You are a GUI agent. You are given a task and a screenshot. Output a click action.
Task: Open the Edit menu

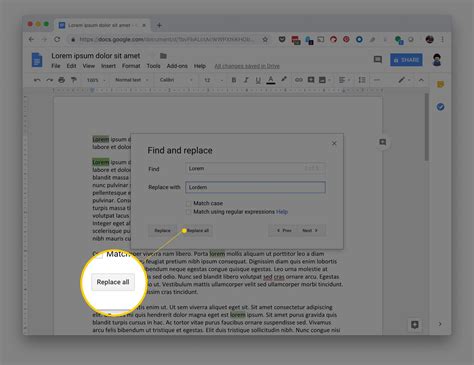(71, 66)
